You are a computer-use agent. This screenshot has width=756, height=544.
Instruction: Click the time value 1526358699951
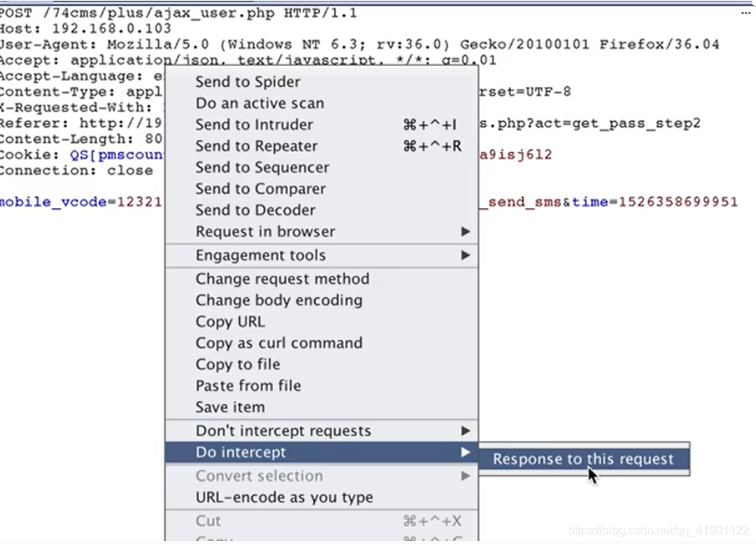click(678, 201)
